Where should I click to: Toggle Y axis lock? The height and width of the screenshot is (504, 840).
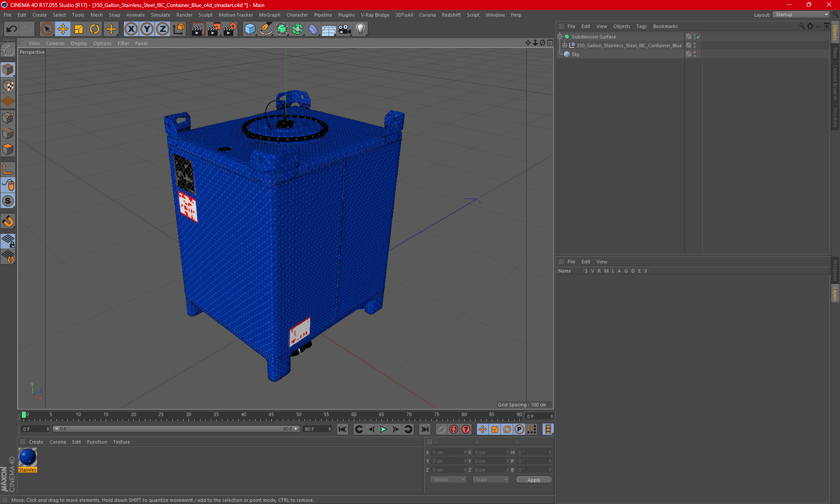(147, 29)
